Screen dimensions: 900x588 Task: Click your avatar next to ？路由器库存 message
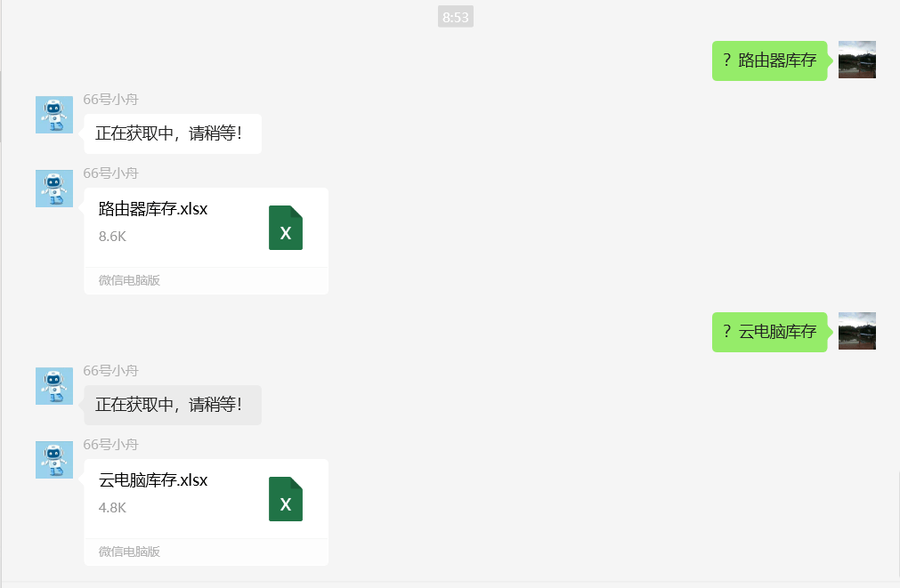(x=857, y=60)
